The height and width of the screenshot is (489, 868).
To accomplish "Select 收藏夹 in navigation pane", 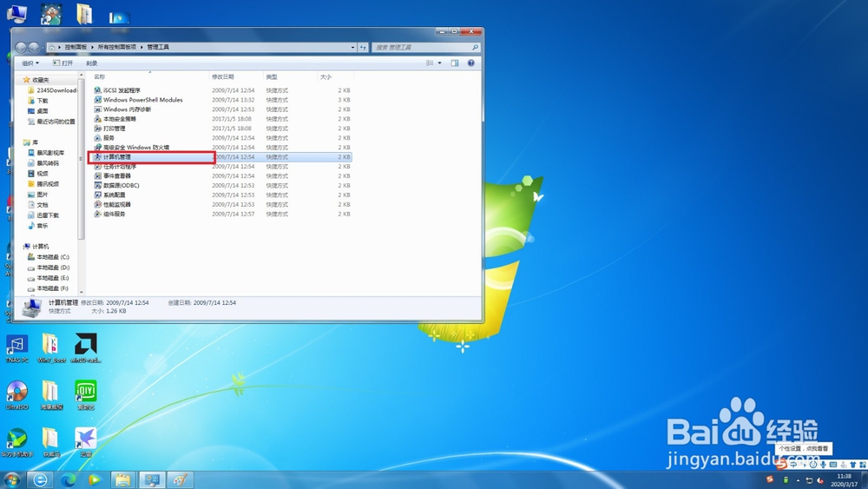I will 36,80.
